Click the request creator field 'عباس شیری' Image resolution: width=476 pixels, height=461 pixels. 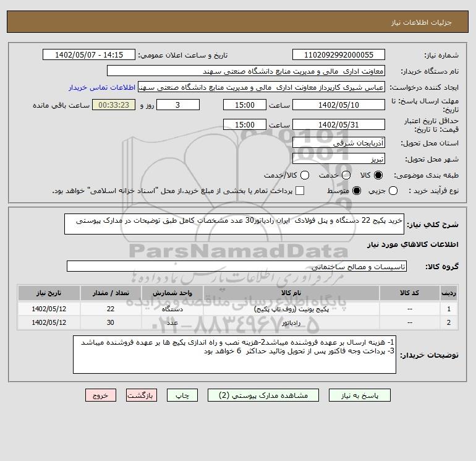point(261,87)
